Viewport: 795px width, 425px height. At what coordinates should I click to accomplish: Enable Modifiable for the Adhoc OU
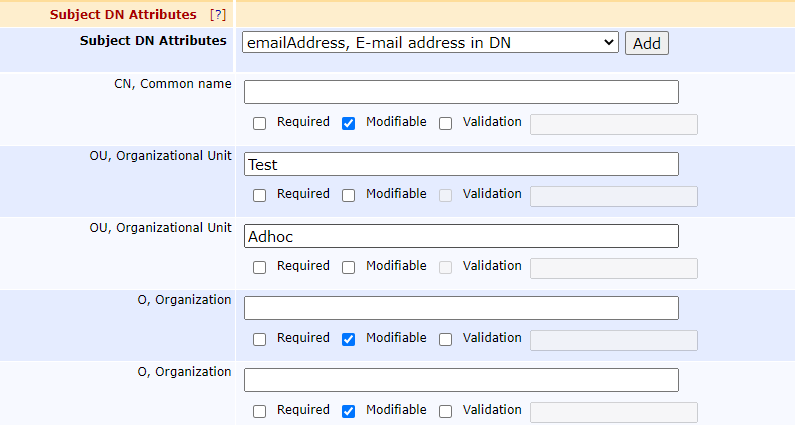348,268
